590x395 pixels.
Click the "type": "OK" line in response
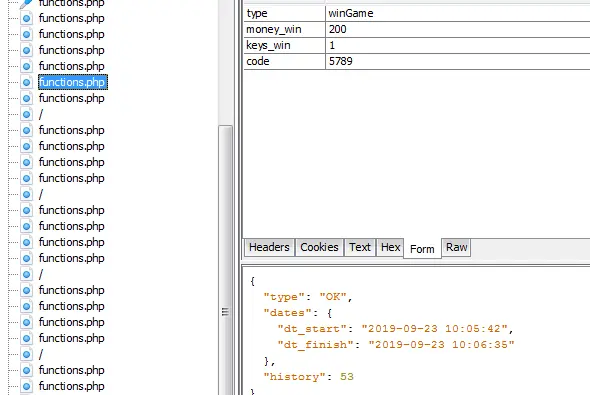tap(308, 297)
